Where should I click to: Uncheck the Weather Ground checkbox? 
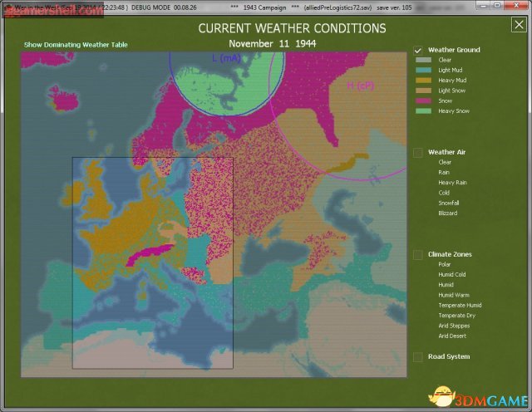[418, 50]
